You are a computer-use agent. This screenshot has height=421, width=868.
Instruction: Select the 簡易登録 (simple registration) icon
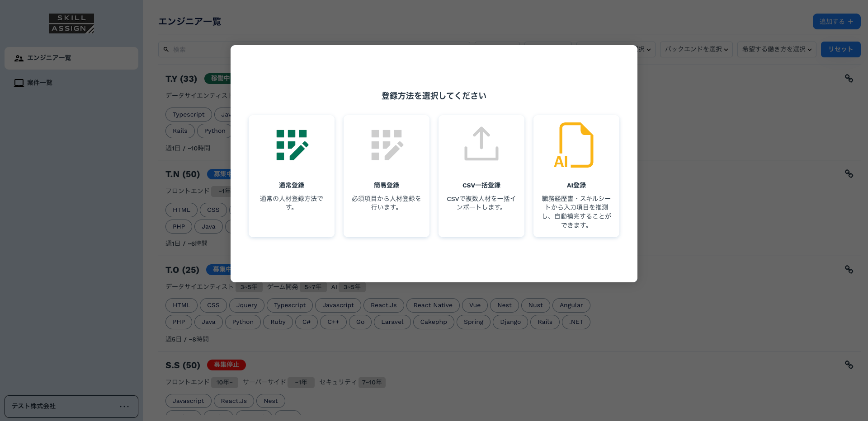click(x=386, y=145)
